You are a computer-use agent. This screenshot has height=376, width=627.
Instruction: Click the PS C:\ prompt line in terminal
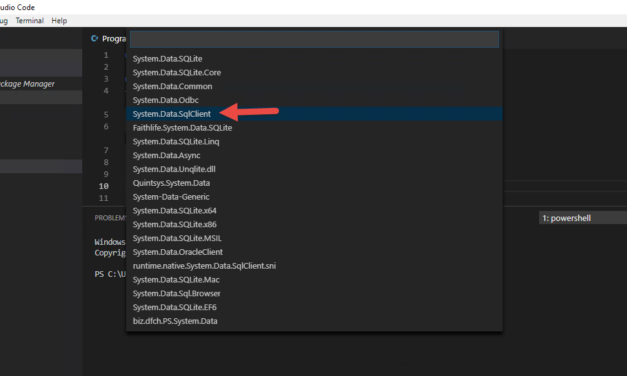[110, 274]
